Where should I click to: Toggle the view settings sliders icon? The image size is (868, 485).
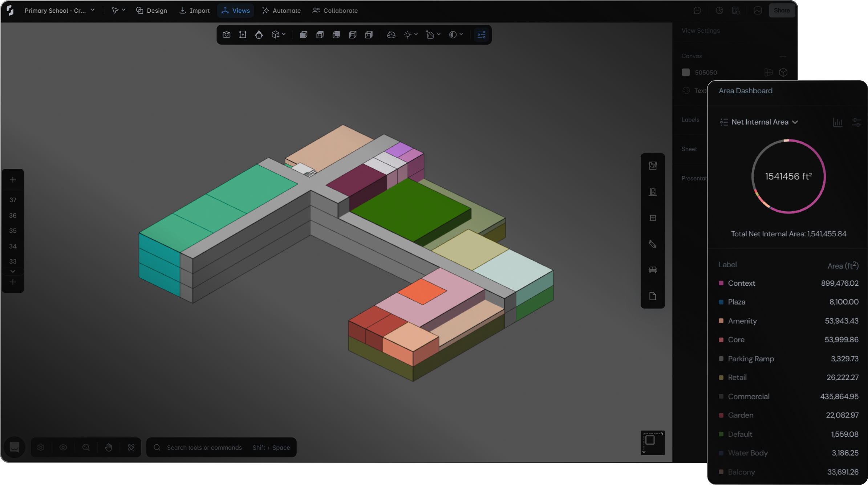tap(481, 35)
